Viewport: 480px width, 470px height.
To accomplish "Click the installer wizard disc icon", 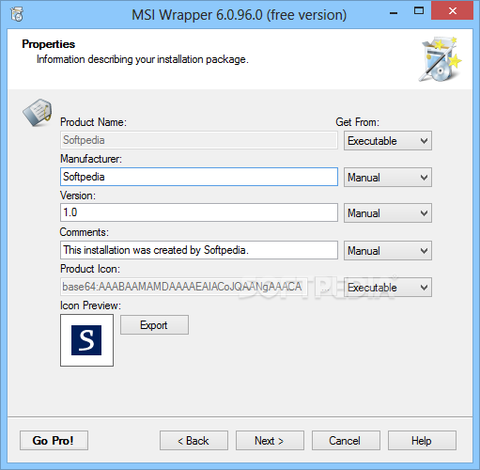I will pos(440,59).
